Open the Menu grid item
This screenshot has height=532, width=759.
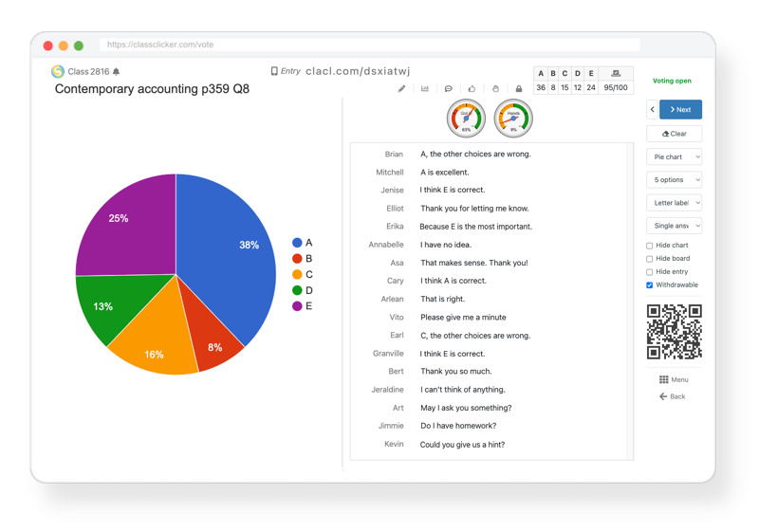(674, 379)
